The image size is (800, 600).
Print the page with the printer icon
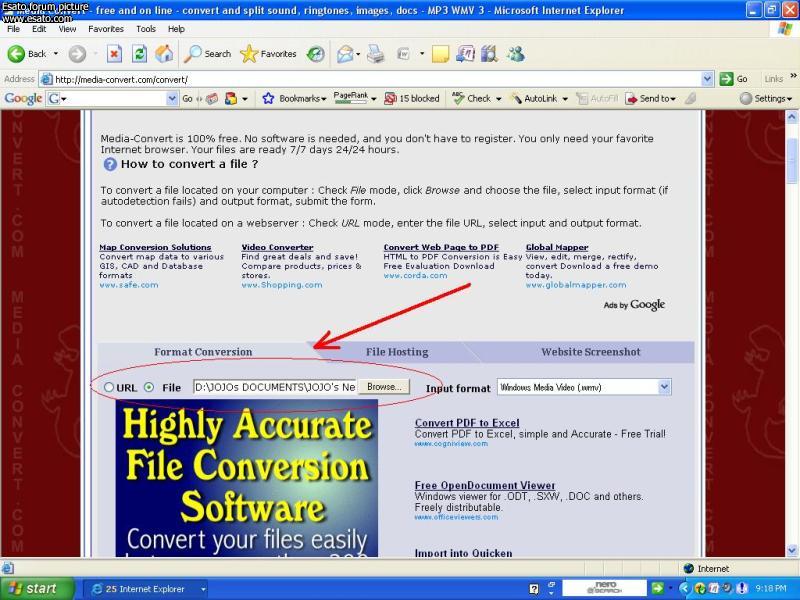[376, 54]
